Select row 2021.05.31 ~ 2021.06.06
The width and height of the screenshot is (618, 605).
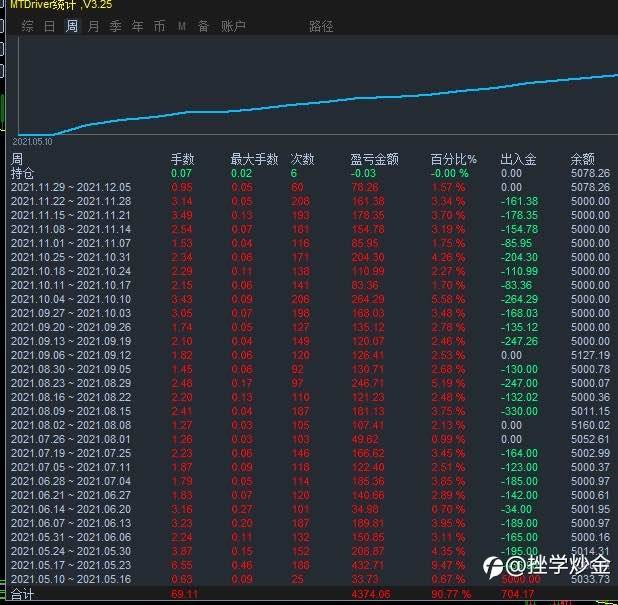(310, 537)
